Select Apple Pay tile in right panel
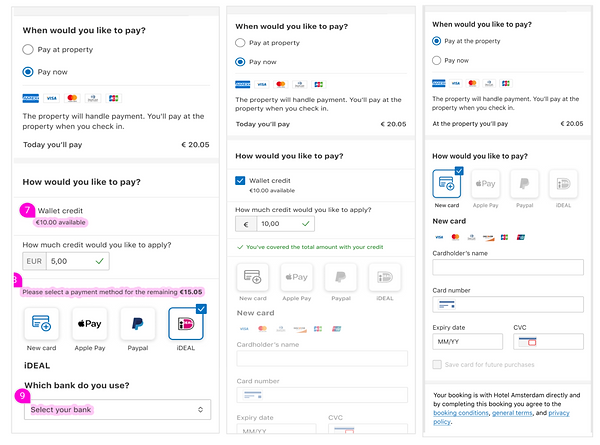This screenshot has height=445, width=600. (486, 184)
